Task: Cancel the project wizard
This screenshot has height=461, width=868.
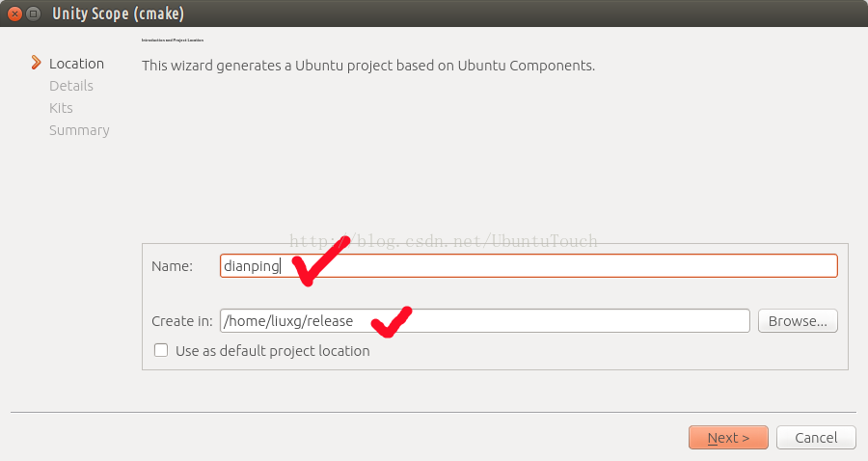Action: (x=816, y=438)
